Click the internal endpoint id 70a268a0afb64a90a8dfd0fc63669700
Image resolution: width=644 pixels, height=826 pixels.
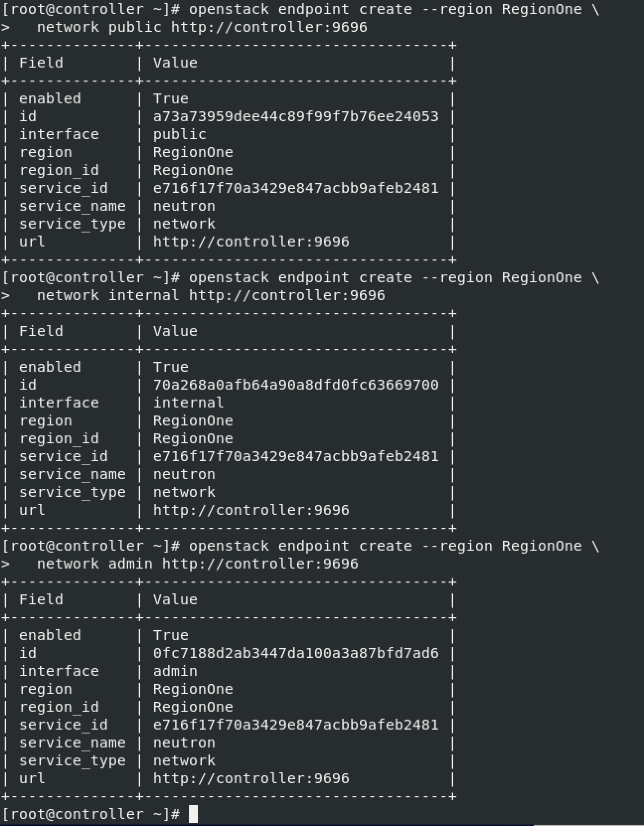tap(296, 385)
